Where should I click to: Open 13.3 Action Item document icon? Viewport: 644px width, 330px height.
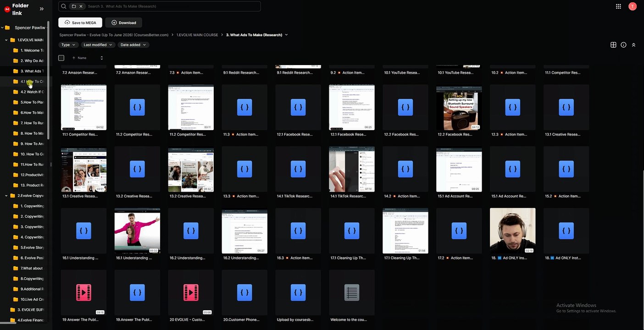[x=244, y=169]
